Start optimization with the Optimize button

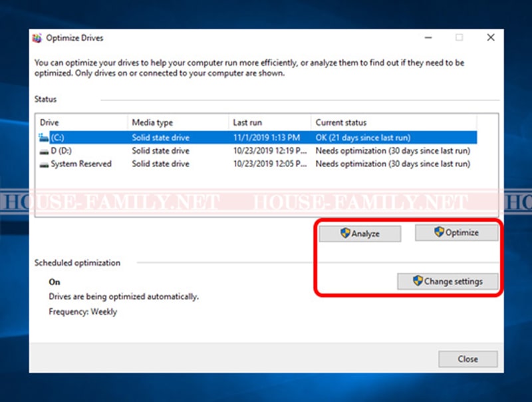(456, 232)
